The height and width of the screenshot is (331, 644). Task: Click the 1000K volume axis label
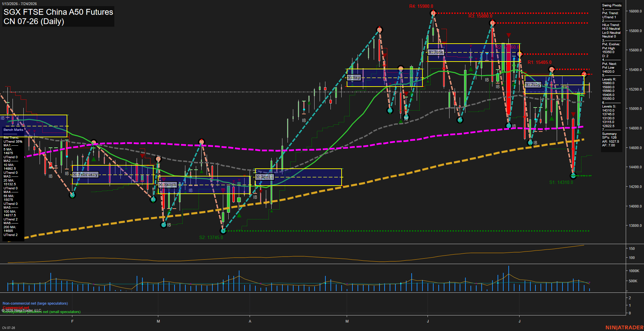point(634,271)
